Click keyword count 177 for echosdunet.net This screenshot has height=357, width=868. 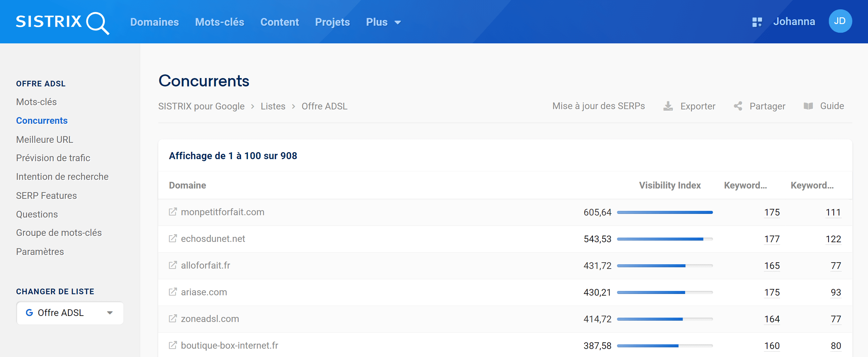772,239
